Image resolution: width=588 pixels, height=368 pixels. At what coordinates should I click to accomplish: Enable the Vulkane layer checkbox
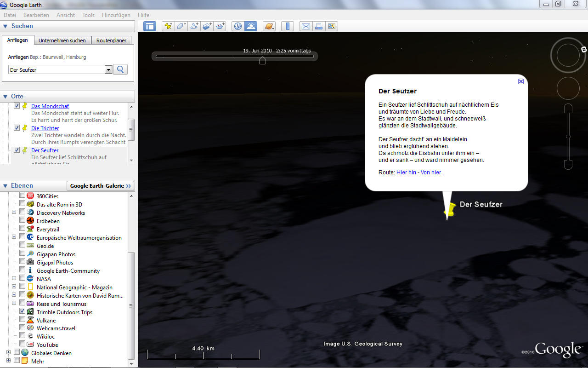(x=22, y=320)
